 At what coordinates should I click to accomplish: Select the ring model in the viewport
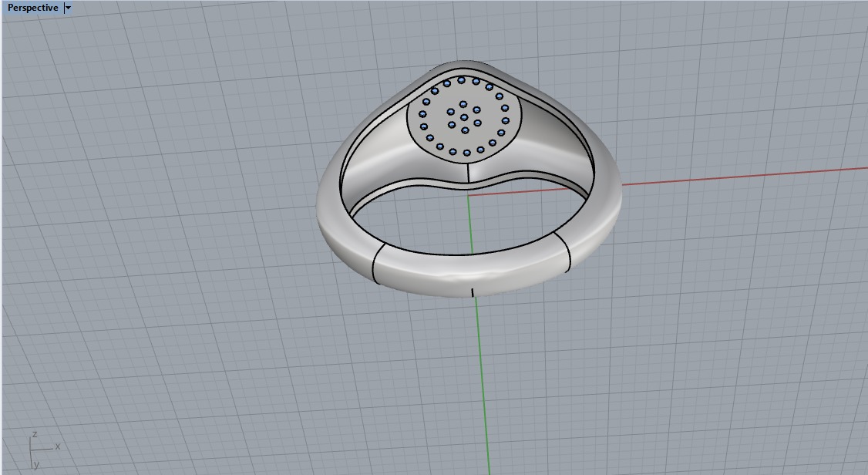(469, 178)
